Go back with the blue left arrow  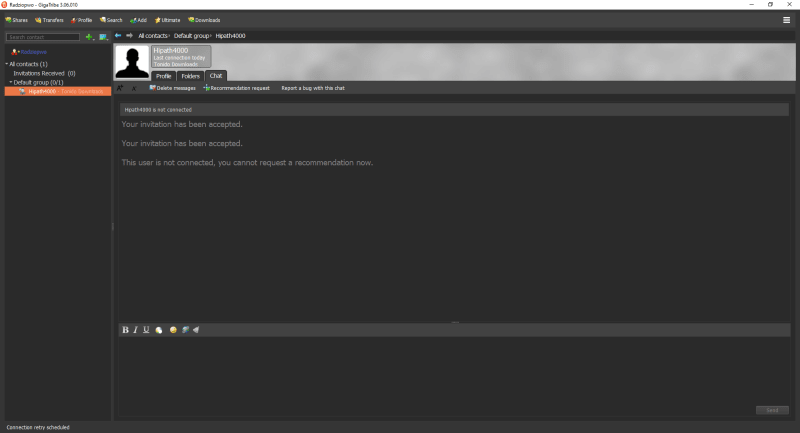point(118,35)
